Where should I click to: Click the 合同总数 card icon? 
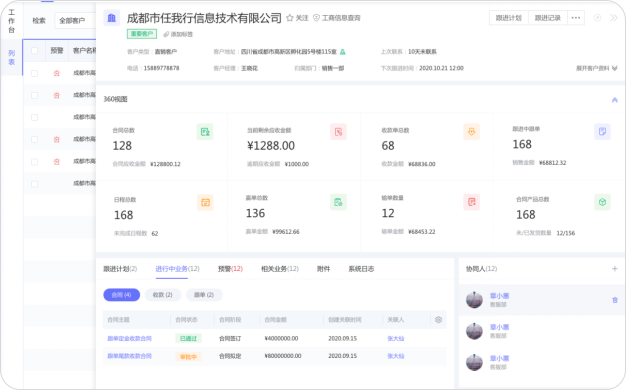[x=205, y=132]
